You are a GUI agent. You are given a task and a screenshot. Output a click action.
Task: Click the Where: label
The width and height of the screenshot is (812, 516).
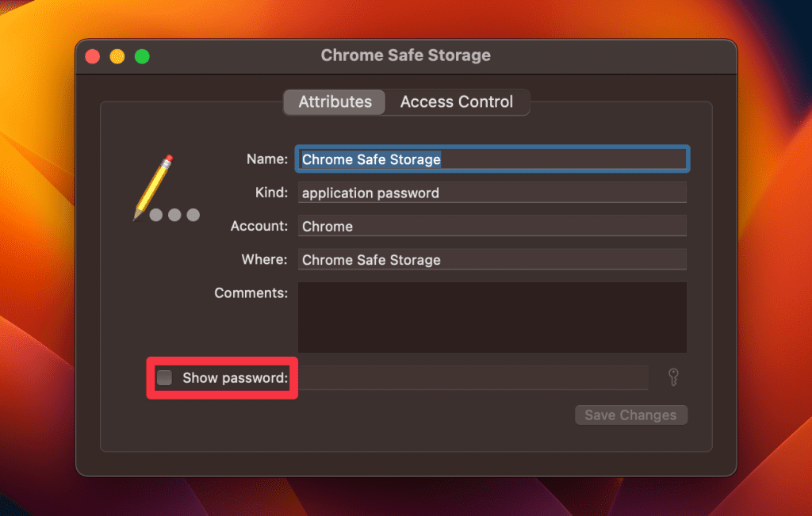264,260
